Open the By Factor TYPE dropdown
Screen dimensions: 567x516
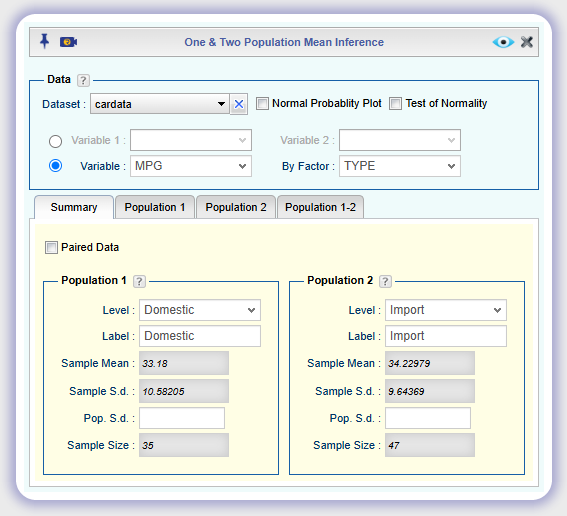(x=400, y=166)
